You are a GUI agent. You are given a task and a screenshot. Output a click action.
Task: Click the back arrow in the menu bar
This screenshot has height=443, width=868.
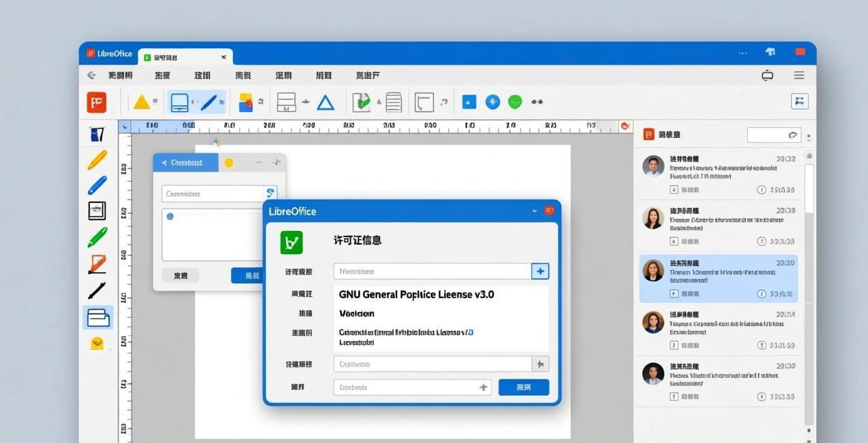91,75
